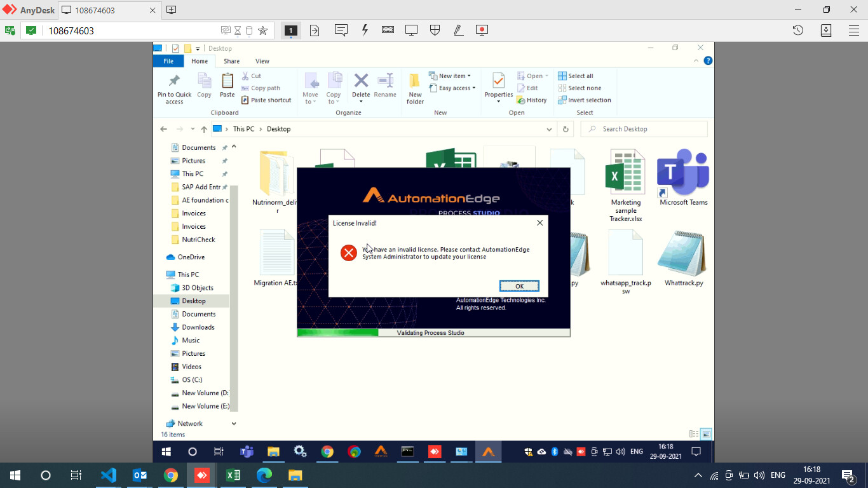This screenshot has height=488, width=868.
Task: Open AnyDesk actions lightning bolt menu
Action: click(x=365, y=30)
